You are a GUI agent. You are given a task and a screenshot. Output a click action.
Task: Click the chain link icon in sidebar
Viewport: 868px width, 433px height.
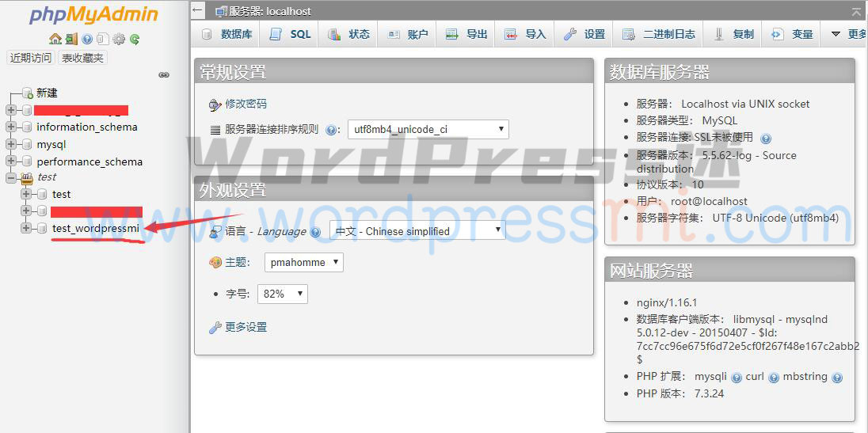coord(164,74)
